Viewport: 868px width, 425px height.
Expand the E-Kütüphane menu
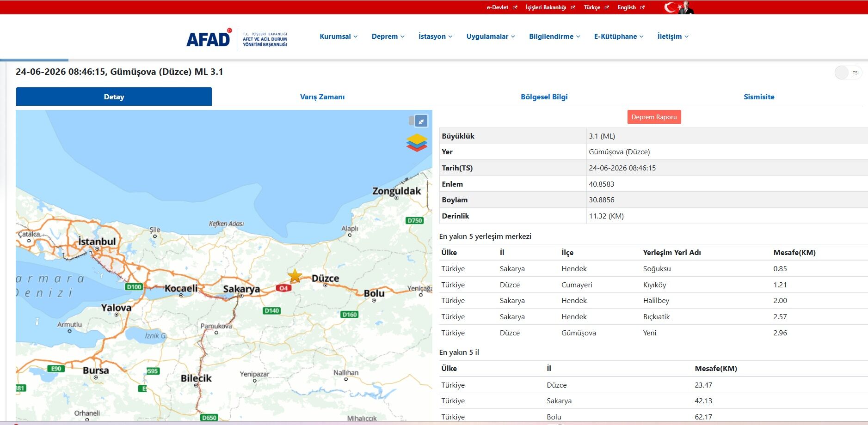(619, 36)
